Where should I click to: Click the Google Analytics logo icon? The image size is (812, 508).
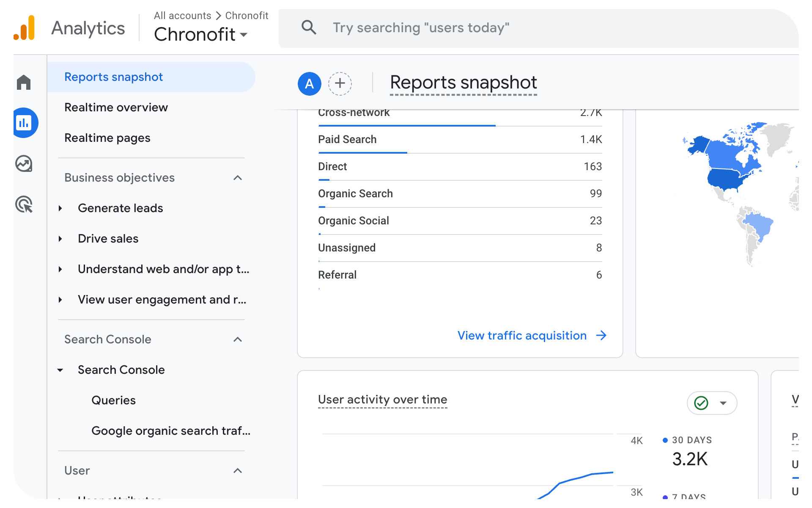point(24,28)
